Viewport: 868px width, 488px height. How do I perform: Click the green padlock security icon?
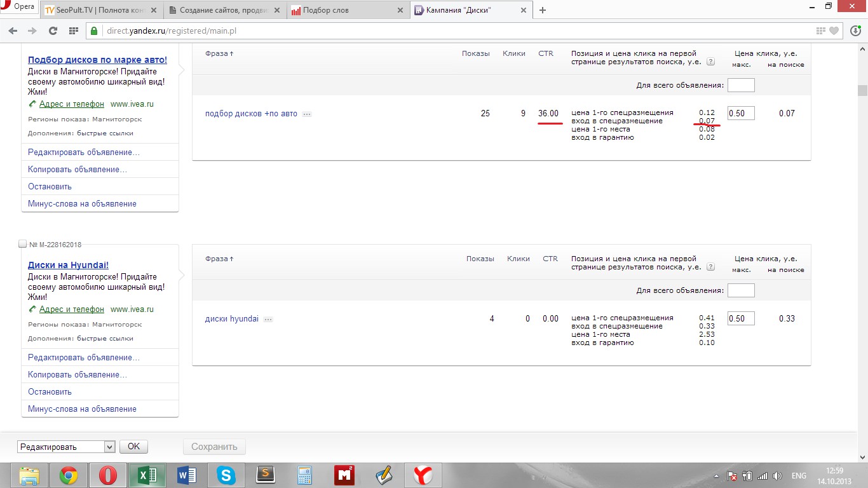point(93,30)
